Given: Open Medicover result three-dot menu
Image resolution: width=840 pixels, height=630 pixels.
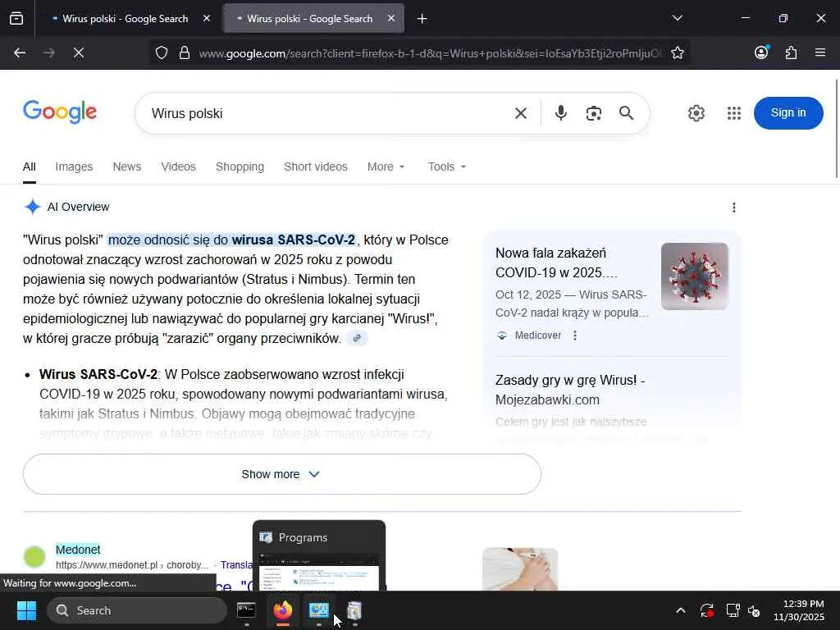Looking at the screenshot, I should point(575,336).
